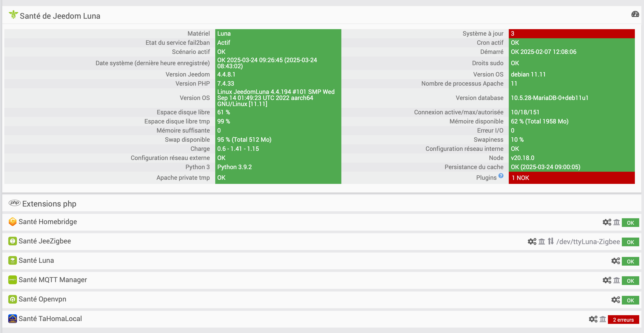Click the MQTT Manager row's building icon
This screenshot has height=333, width=644.
tap(617, 280)
